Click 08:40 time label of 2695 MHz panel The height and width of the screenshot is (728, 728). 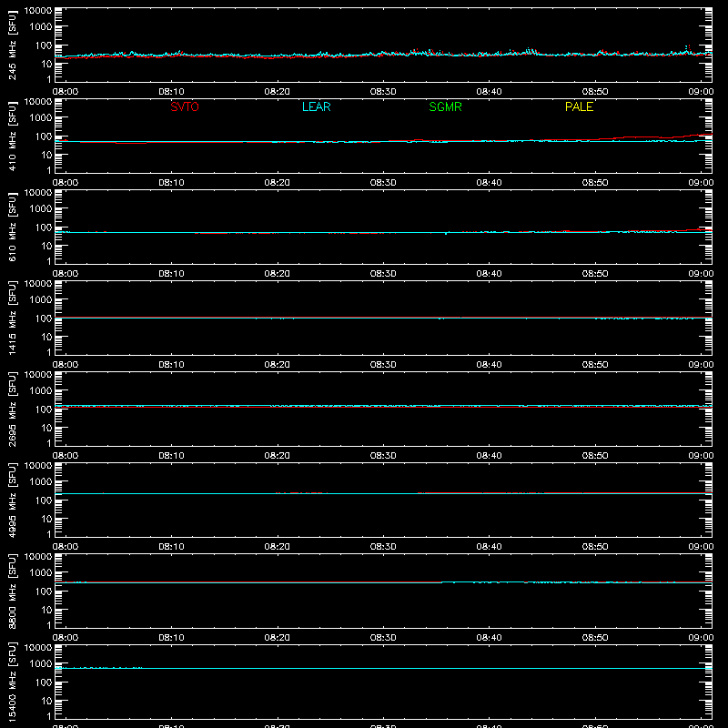(x=489, y=456)
